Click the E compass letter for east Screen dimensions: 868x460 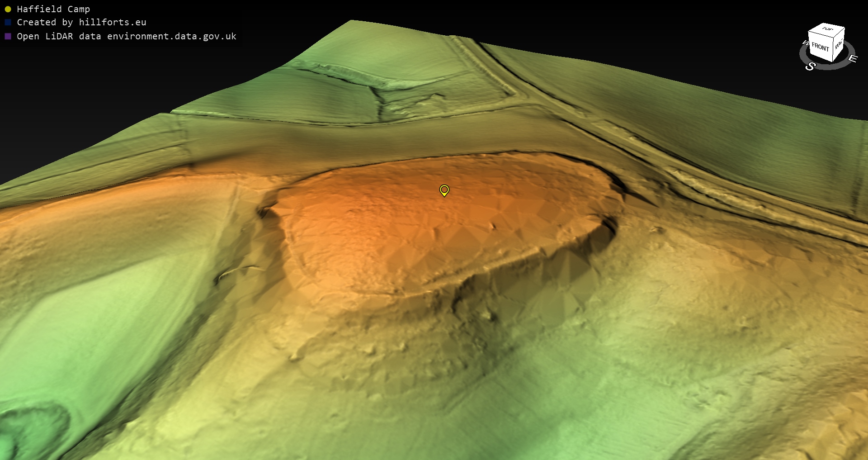pos(852,58)
